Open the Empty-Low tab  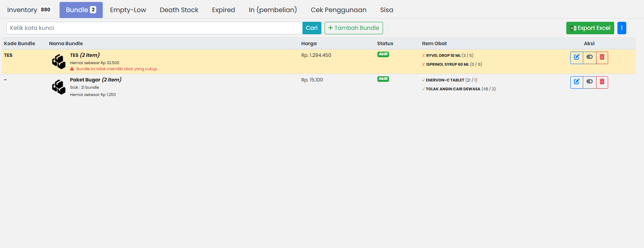tap(128, 10)
